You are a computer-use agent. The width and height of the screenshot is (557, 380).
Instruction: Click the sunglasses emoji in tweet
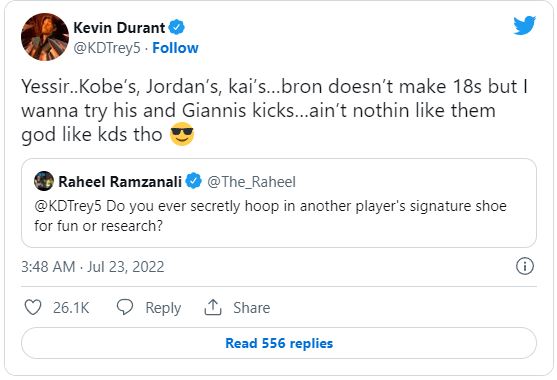tap(182, 134)
